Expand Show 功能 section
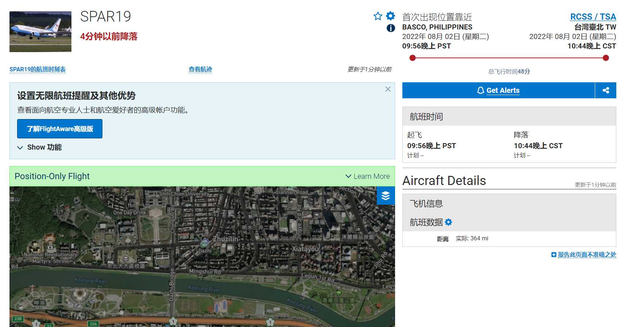644x327 pixels. pos(39,147)
